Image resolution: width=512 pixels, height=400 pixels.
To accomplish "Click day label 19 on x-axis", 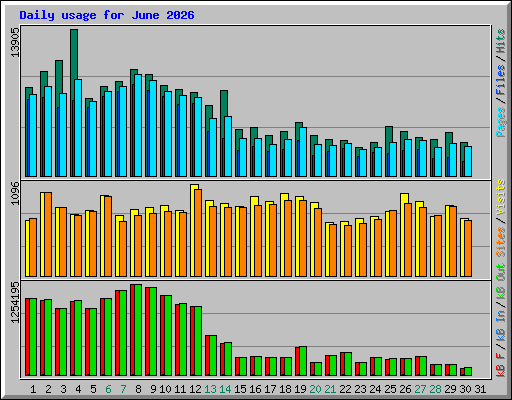I will (300, 389).
